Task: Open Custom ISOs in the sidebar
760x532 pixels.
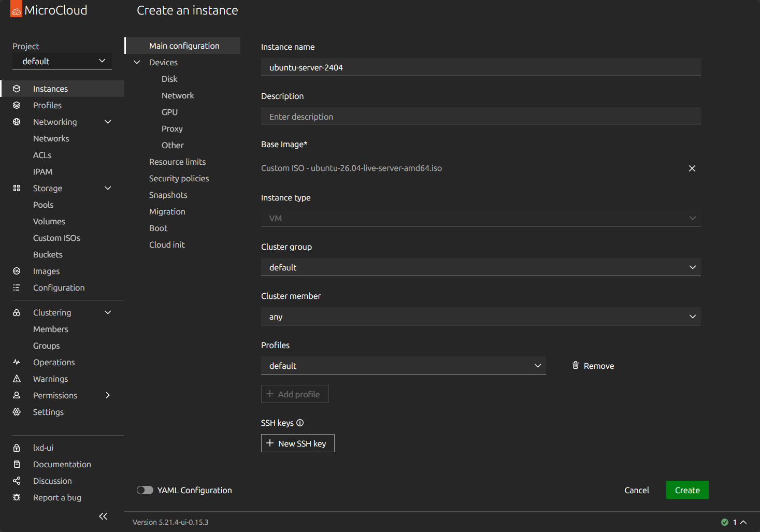Action: (56, 238)
